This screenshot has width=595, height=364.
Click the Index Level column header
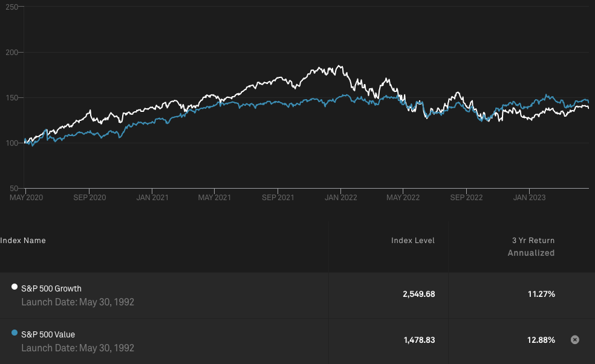[x=412, y=241]
